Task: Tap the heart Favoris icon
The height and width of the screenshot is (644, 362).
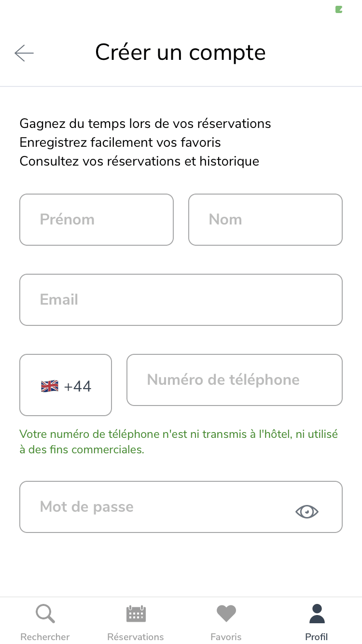Action: (226, 614)
